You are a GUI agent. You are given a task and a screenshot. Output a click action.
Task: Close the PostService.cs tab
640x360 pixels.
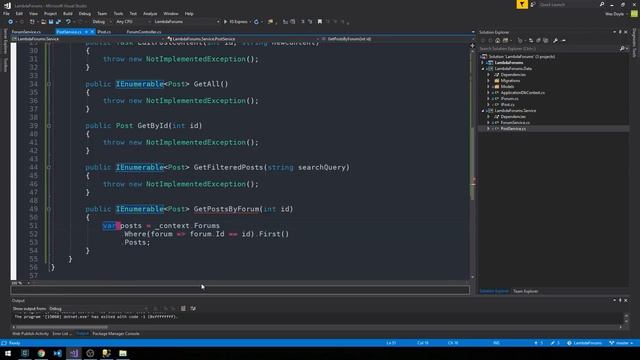tap(92, 31)
